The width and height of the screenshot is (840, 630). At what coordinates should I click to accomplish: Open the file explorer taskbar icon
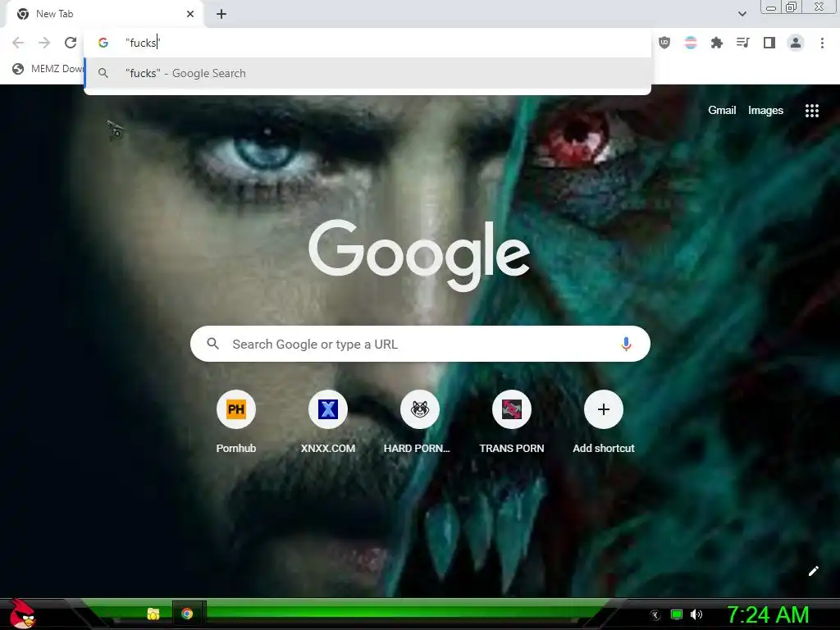pyautogui.click(x=153, y=614)
